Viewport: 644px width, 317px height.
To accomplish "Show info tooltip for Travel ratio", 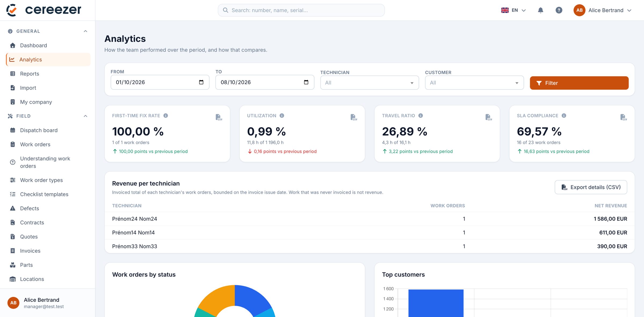I will (420, 115).
